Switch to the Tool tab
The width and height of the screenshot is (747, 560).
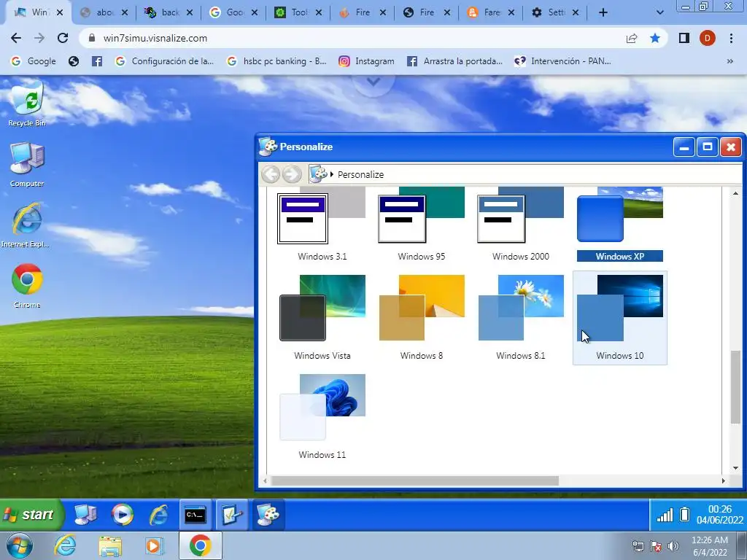click(298, 12)
